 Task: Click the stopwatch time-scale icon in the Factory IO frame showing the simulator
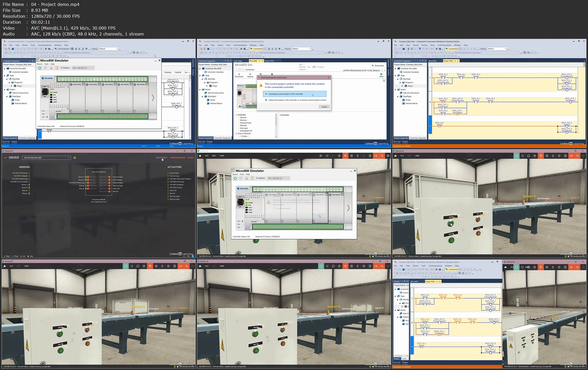339,156
